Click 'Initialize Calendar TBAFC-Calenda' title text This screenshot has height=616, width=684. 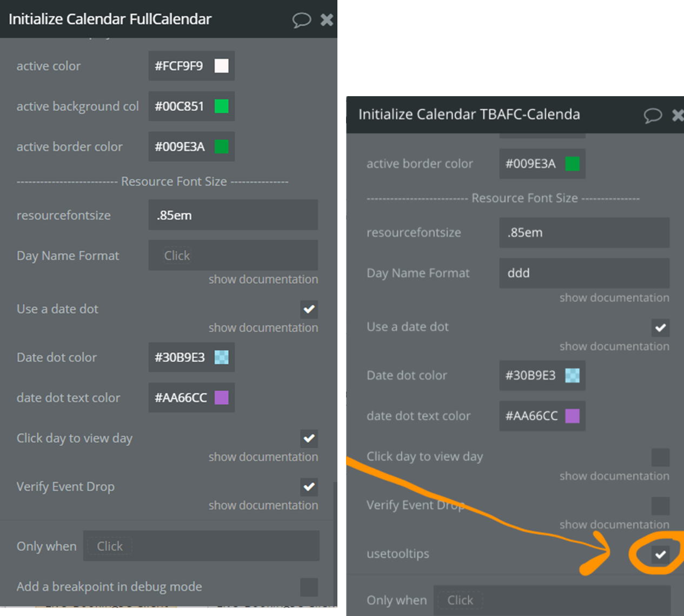pyautogui.click(x=469, y=115)
